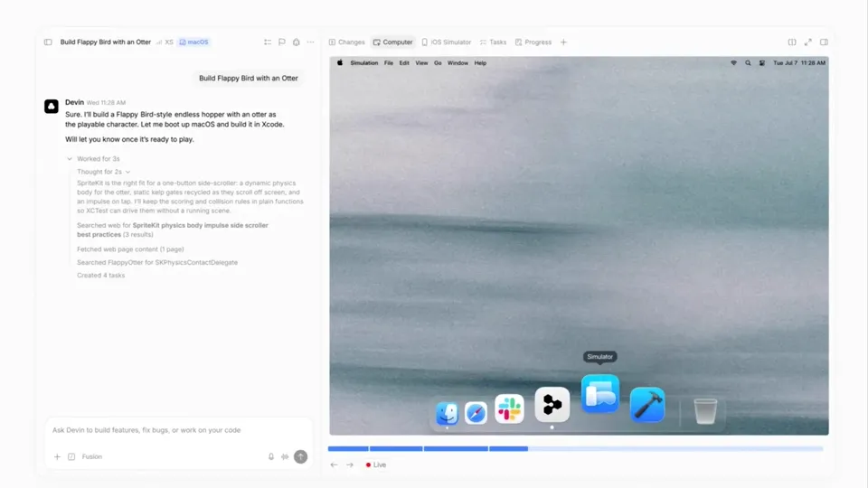Viewport: 868px width, 488px height.
Task: Add a new tab with plus icon
Action: [563, 42]
